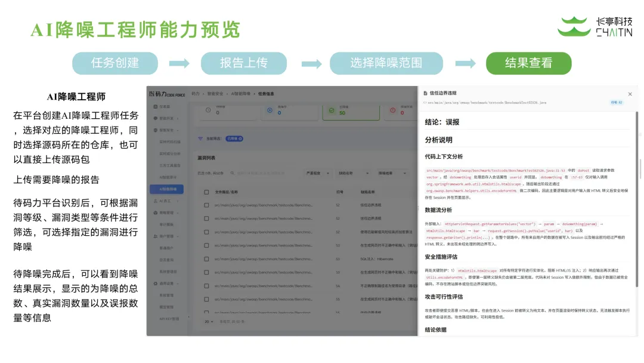Check the row for 不正确限制路径名 line 54
The height and width of the screenshot is (363, 644).
pyautogui.click(x=206, y=286)
